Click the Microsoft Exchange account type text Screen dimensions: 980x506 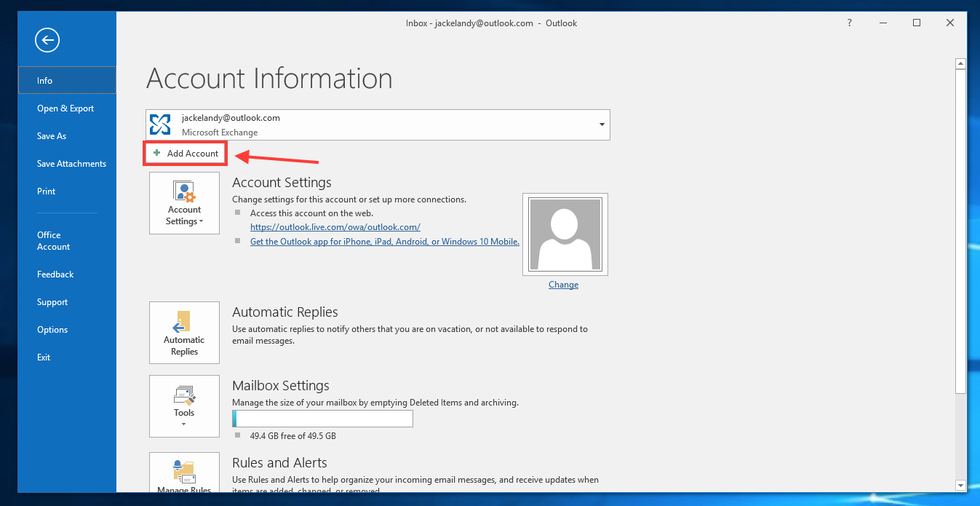pos(220,133)
